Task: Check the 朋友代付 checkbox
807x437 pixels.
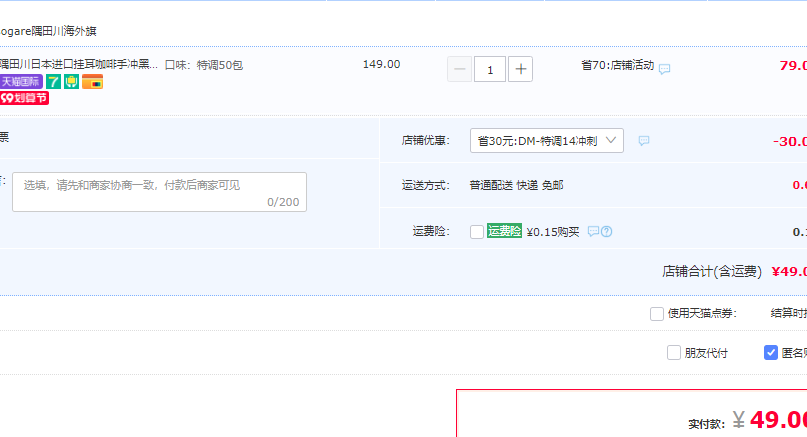Action: [x=674, y=353]
